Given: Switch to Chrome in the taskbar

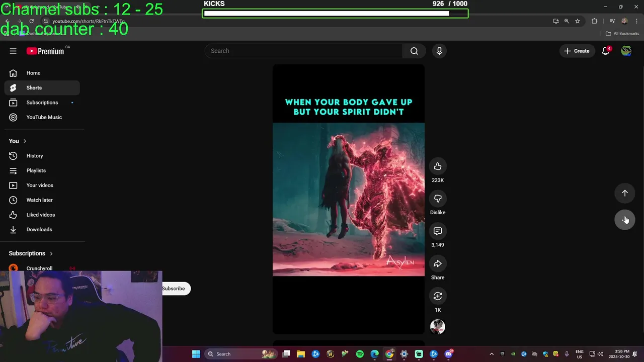Looking at the screenshot, I should [x=389, y=354].
